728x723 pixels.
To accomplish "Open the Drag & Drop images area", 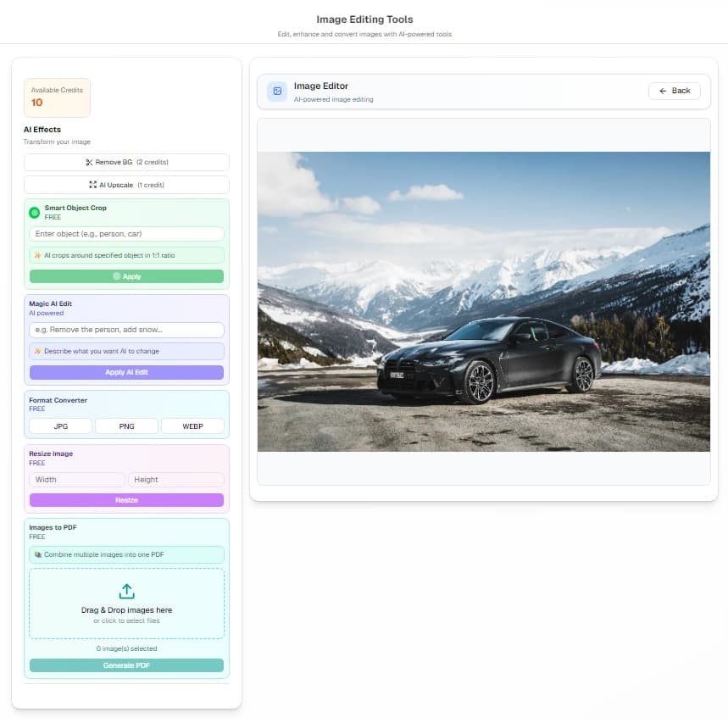I will (126, 603).
